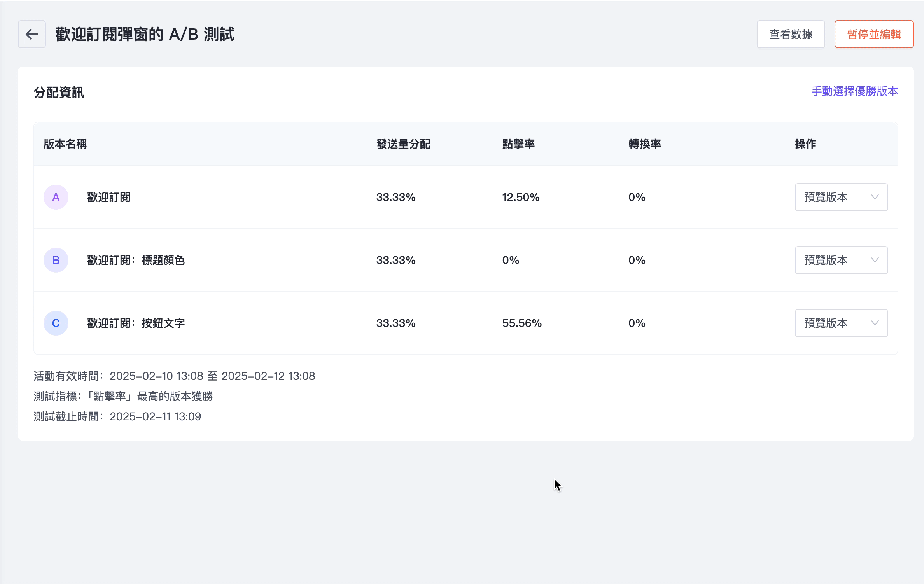Viewport: 924px width, 584px height.
Task: Click the 查看數據 button
Action: coord(791,34)
